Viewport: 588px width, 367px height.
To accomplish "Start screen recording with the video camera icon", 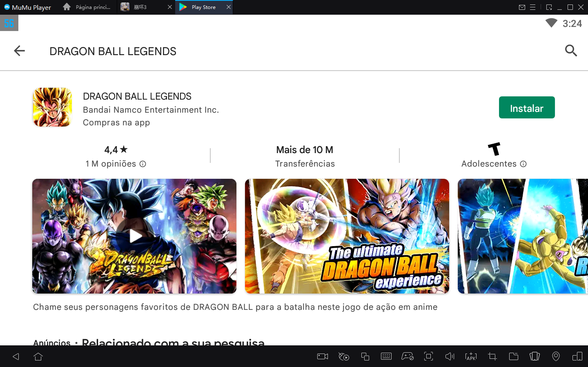I will point(322,356).
